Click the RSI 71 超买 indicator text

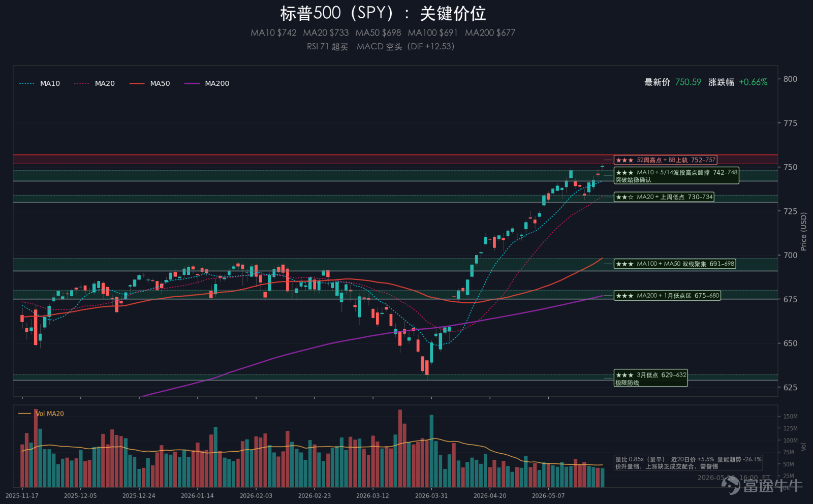[327, 47]
